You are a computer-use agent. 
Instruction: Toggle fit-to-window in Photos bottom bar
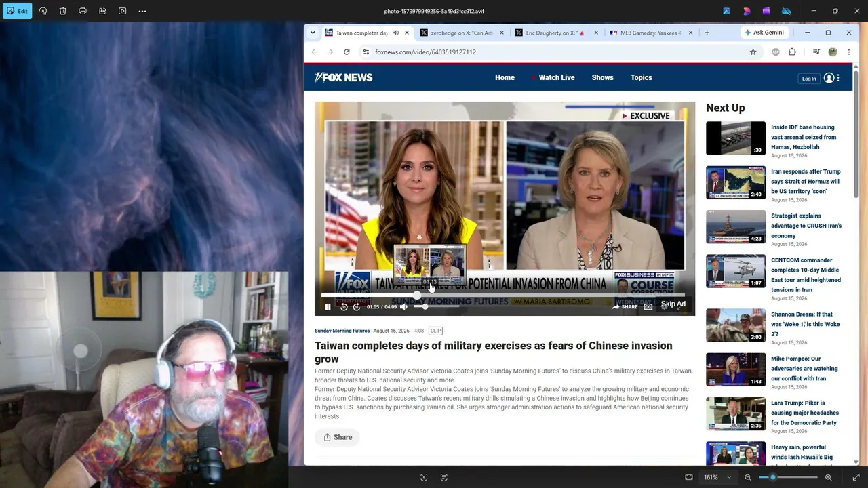click(689, 477)
